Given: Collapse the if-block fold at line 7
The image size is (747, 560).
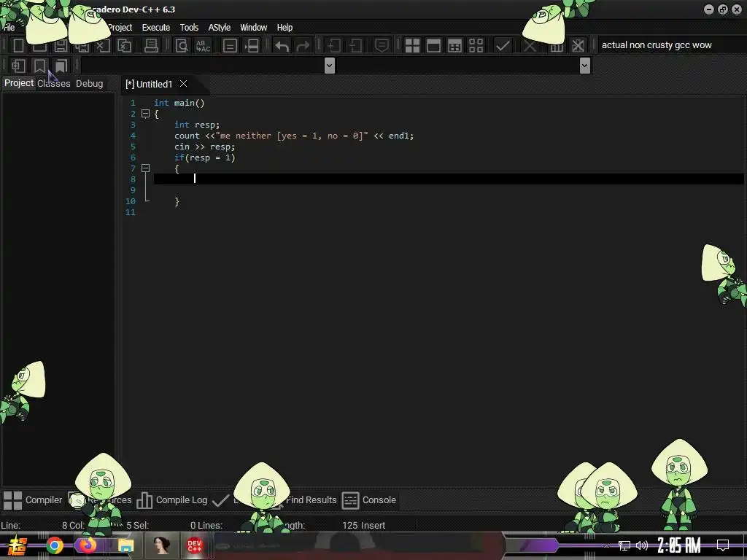Looking at the screenshot, I should coord(146,168).
